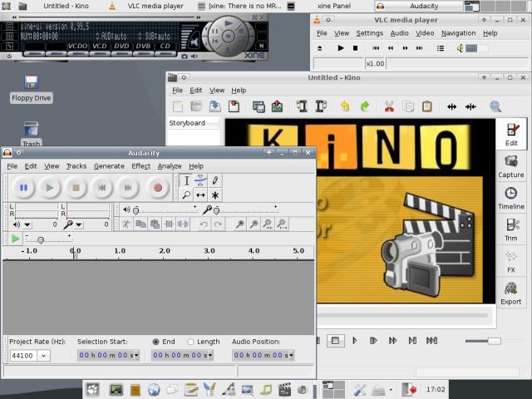Open the Kino Timeline view
Screen dimensions: 532x399
tap(511, 198)
